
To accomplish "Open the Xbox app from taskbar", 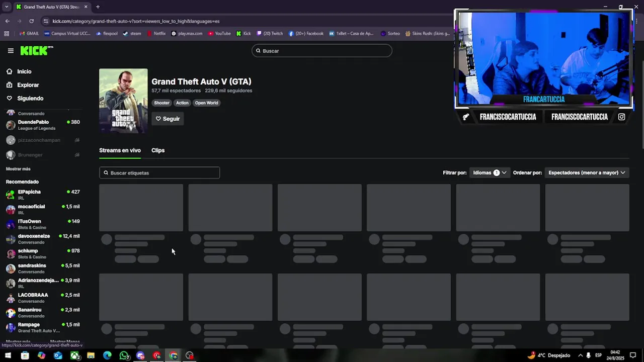I will [x=74, y=355].
